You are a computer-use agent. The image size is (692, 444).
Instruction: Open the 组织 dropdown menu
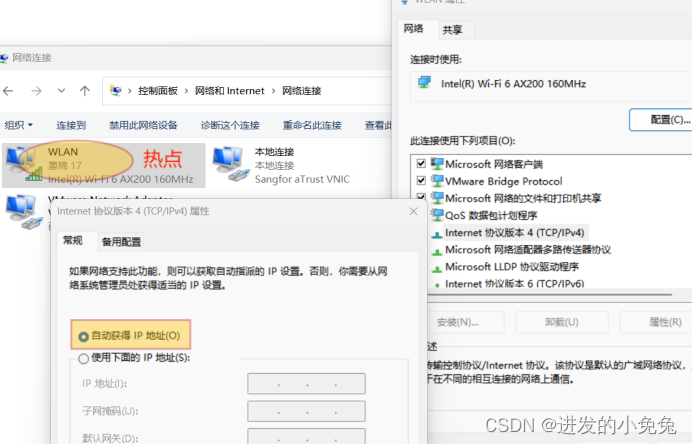tap(19, 125)
